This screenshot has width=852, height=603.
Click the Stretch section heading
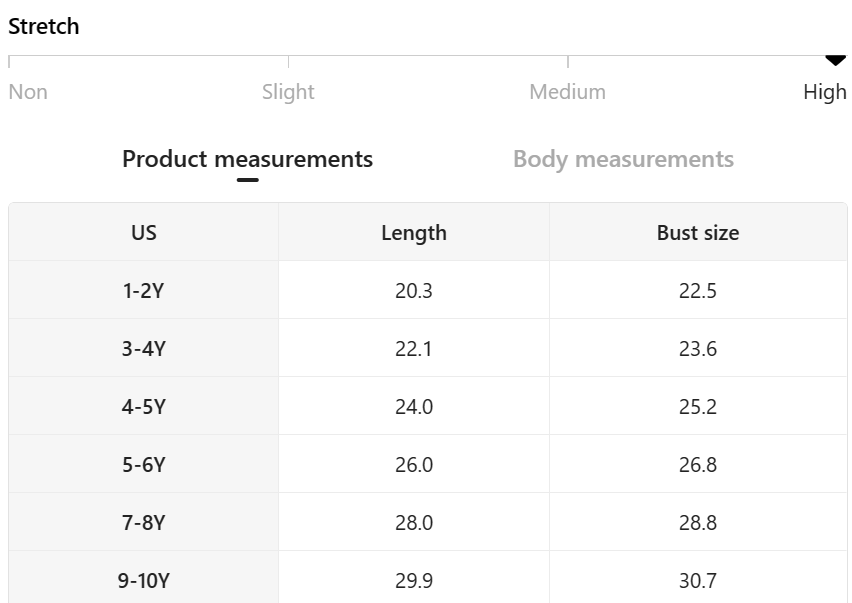tap(44, 27)
